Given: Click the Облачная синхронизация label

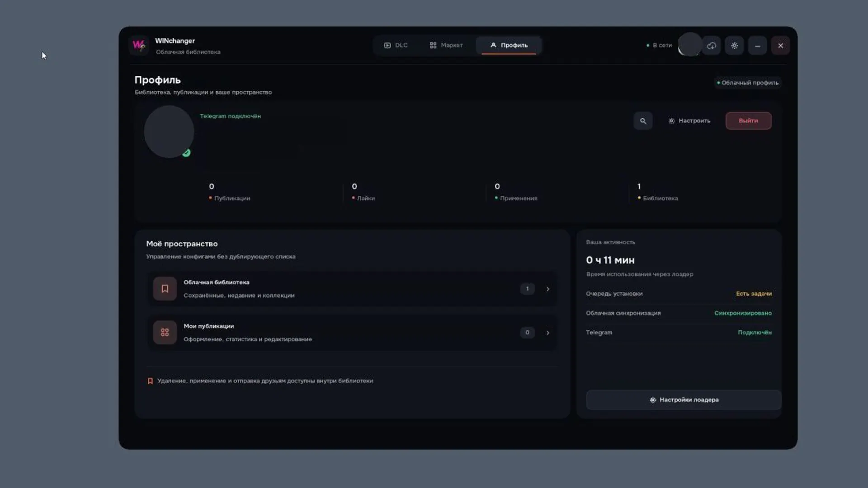Looking at the screenshot, I should pyautogui.click(x=623, y=313).
